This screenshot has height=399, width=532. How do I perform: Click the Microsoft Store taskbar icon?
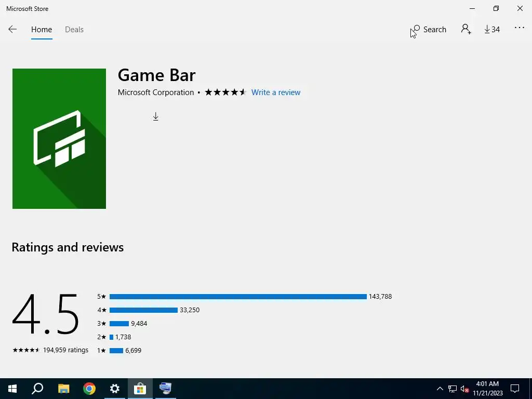[140, 389]
